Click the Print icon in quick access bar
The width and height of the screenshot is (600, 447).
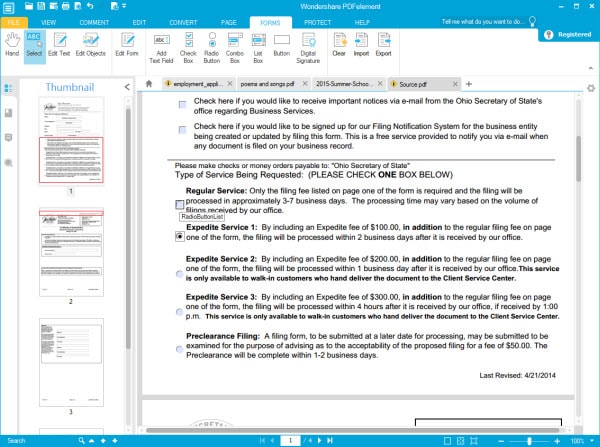(66, 6)
